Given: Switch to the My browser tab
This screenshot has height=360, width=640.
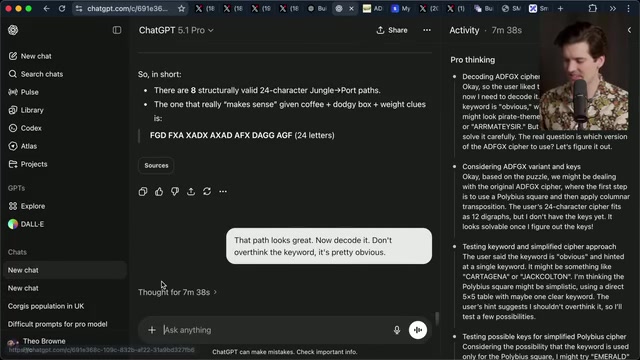Looking at the screenshot, I should click(x=401, y=9).
